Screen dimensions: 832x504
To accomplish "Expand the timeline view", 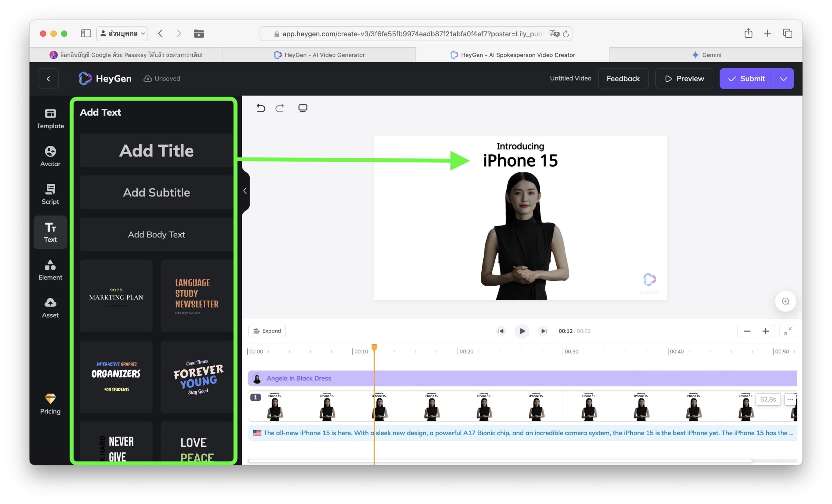I will pyautogui.click(x=267, y=331).
